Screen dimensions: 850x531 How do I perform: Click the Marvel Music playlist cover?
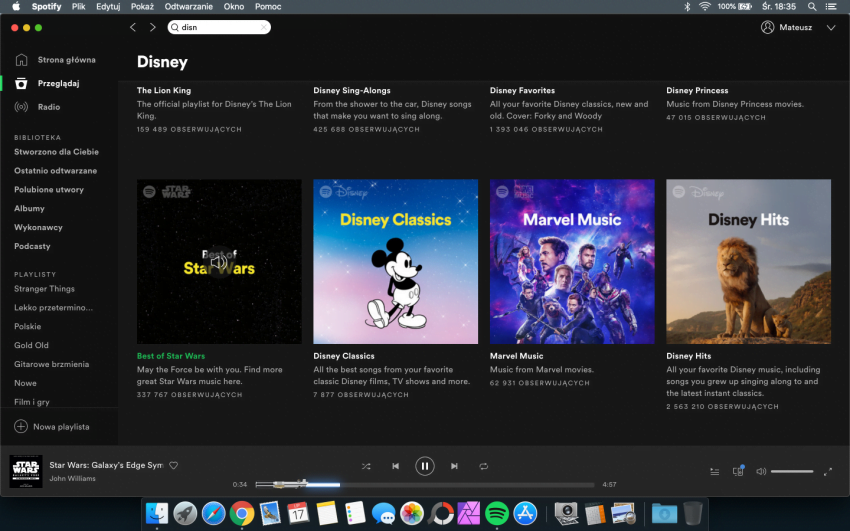[572, 262]
